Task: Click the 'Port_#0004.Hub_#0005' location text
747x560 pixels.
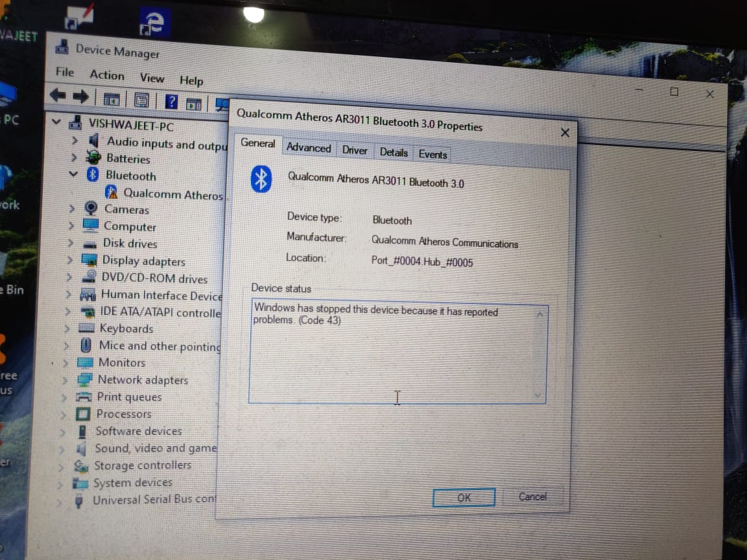Action: 422,261
